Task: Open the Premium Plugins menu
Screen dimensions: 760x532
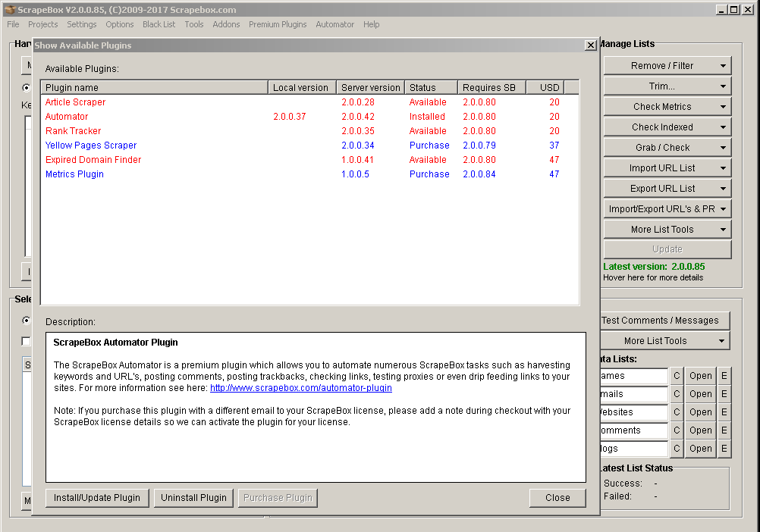Action: (x=278, y=24)
